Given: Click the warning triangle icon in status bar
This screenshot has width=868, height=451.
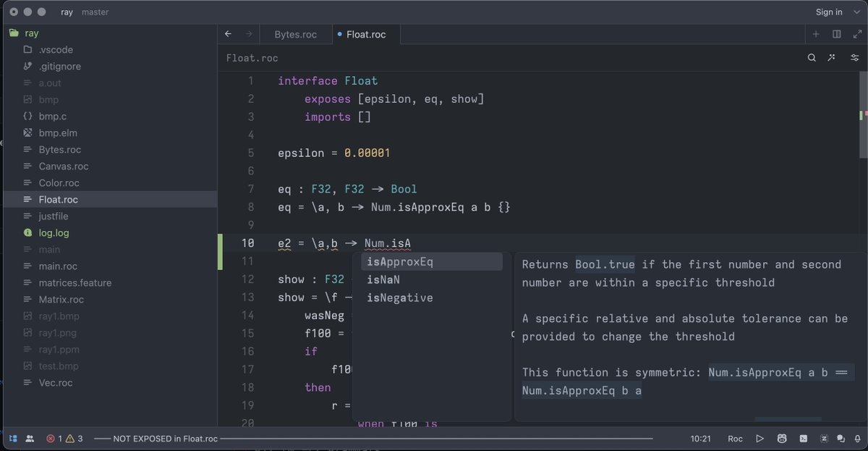Looking at the screenshot, I should [x=72, y=439].
